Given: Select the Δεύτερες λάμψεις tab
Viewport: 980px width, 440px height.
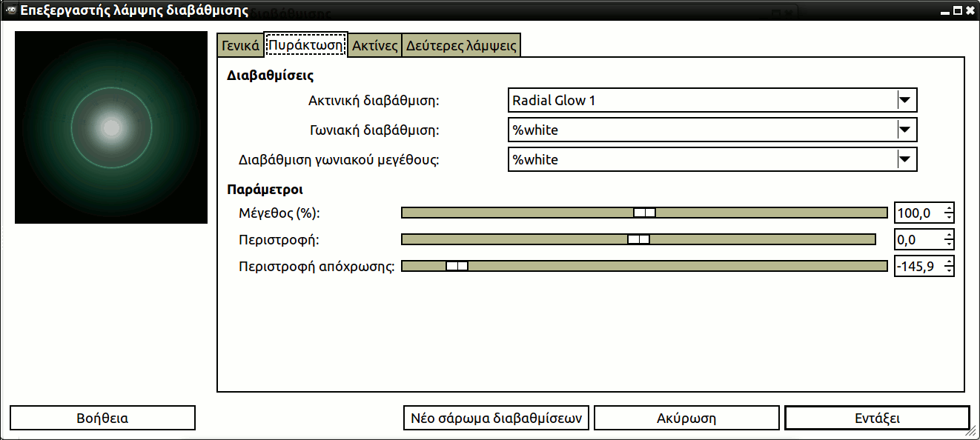Looking at the screenshot, I should click(461, 45).
